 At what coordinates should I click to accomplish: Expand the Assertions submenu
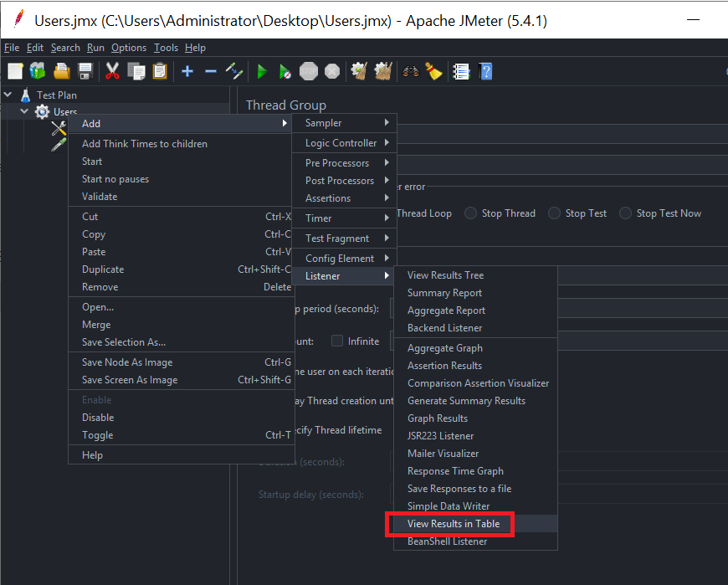(345, 198)
